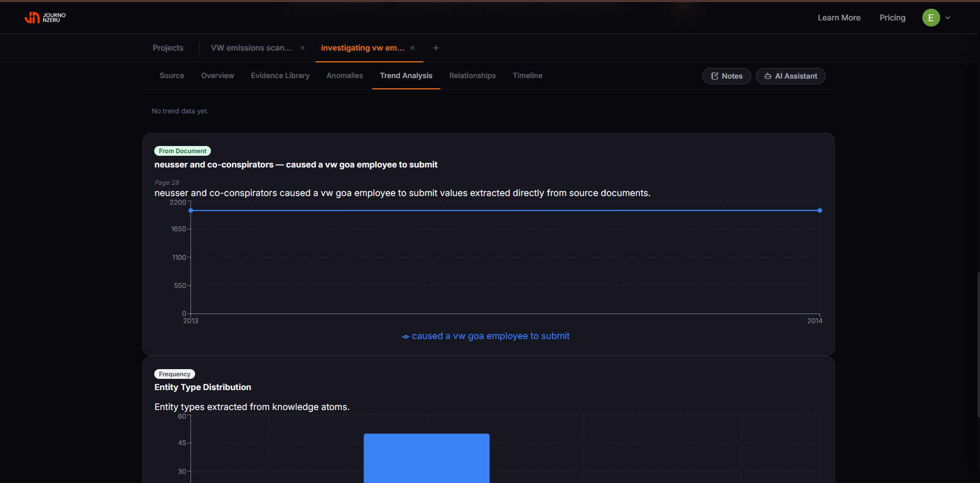Click the 550 y-axis label
The image size is (980, 483).
pyautogui.click(x=180, y=286)
